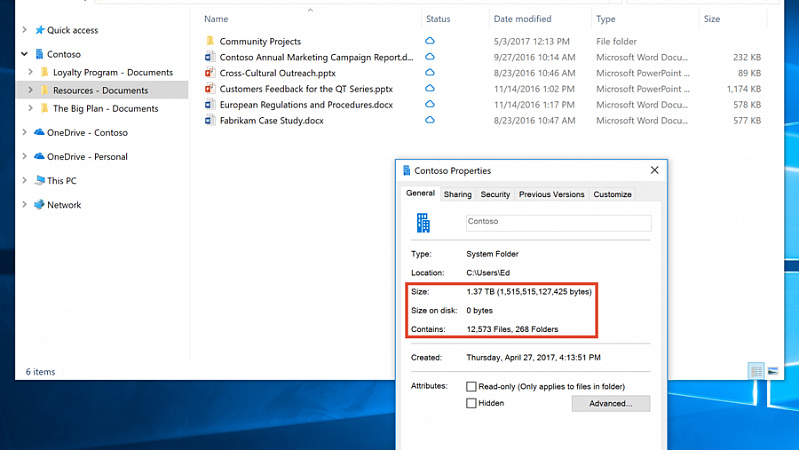Click the Word icon for European Regulations file

(x=209, y=104)
